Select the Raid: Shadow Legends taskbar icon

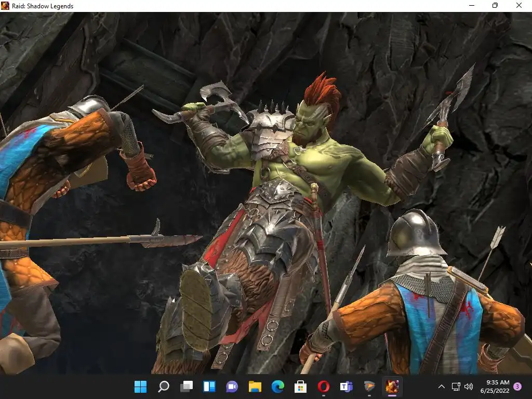tap(392, 387)
